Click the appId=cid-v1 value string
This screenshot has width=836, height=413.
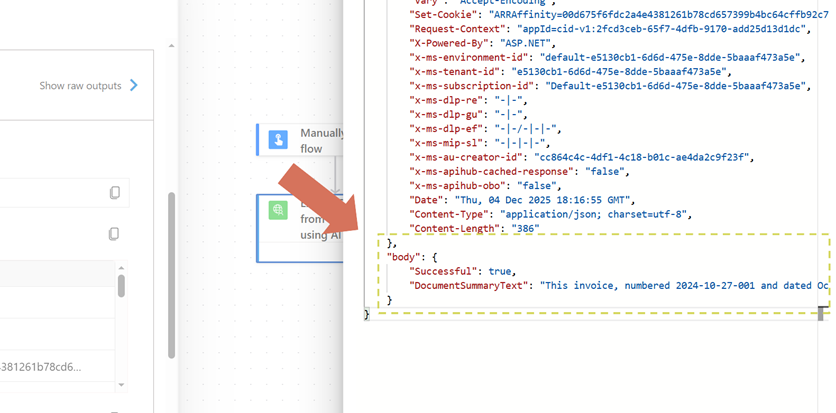pyautogui.click(x=661, y=29)
